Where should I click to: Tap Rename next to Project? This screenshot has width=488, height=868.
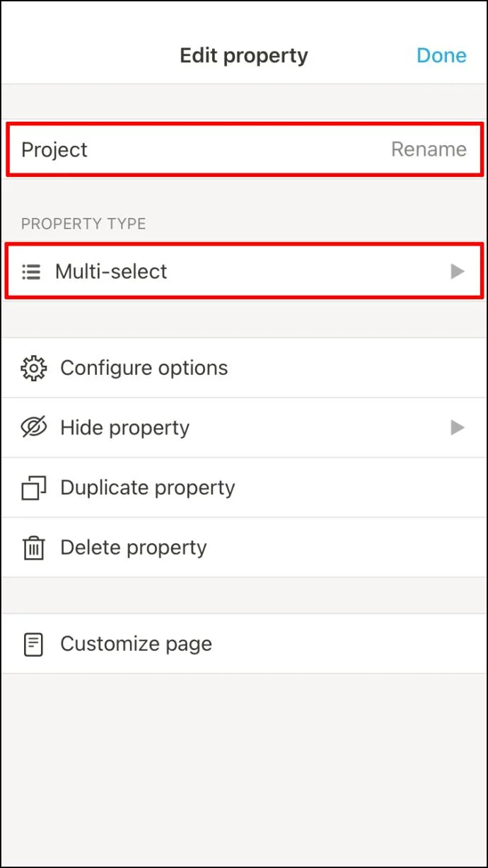(x=429, y=149)
